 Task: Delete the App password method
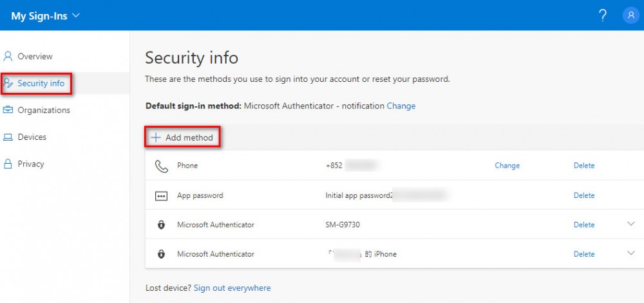584,195
